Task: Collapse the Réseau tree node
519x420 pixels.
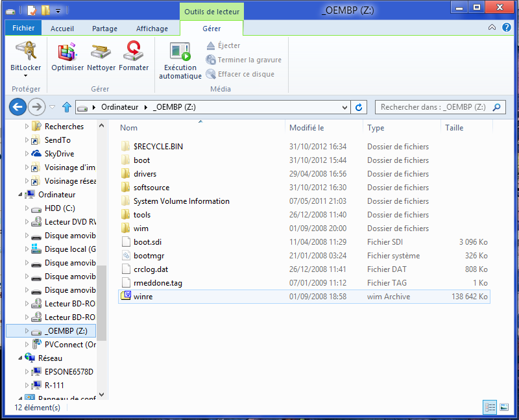Action: [x=21, y=358]
